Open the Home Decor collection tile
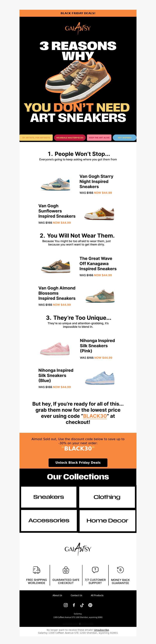156x644 pixels. click(107, 520)
